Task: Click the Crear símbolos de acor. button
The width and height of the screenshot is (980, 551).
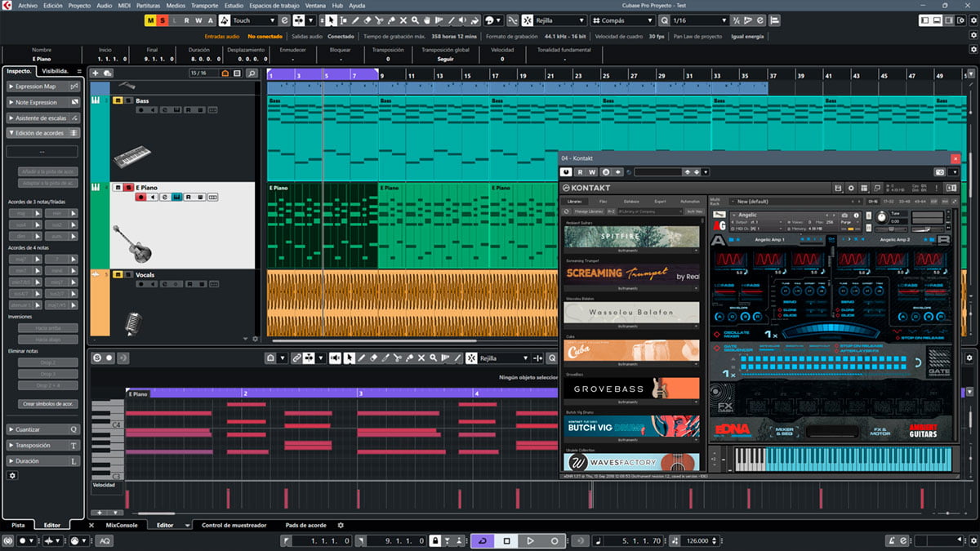Action: click(48, 404)
